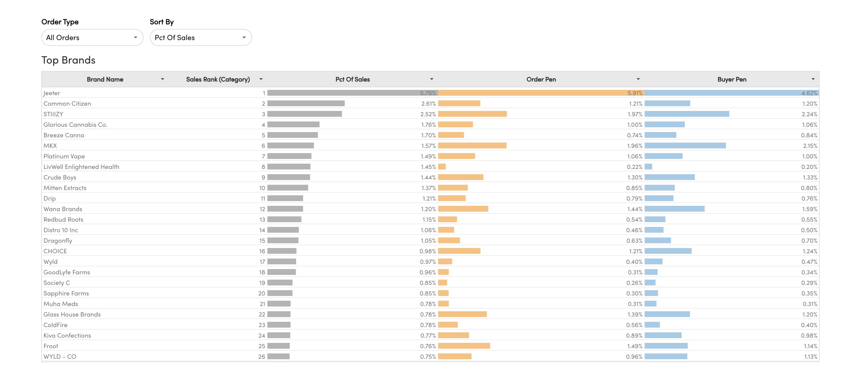Click the Brand Name column header label
The height and width of the screenshot is (379, 868).
click(105, 79)
